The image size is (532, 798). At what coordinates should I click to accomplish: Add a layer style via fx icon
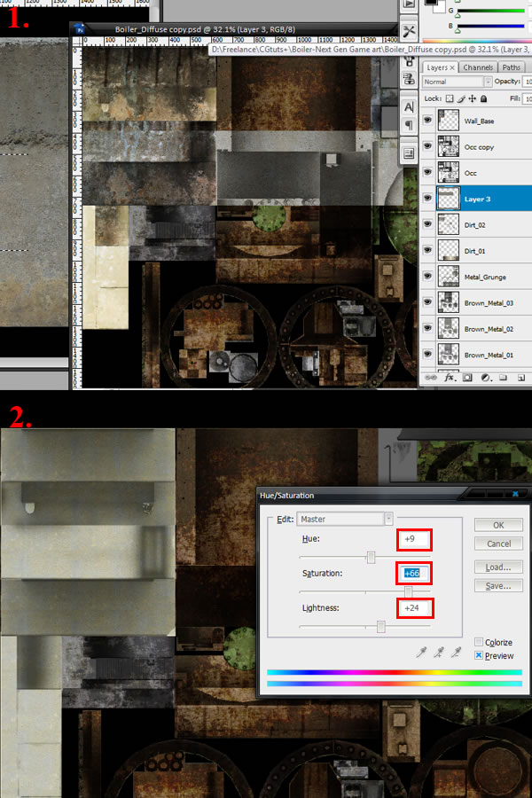(x=449, y=378)
